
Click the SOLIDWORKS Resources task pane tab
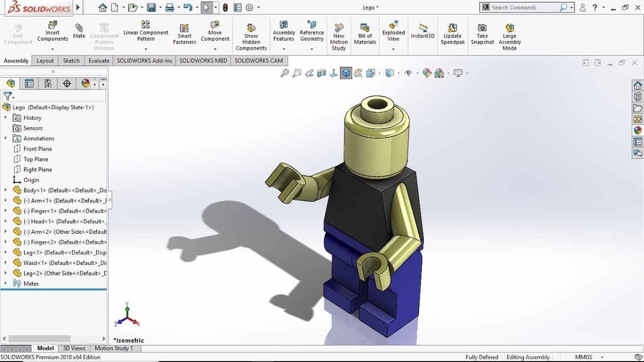pos(637,85)
